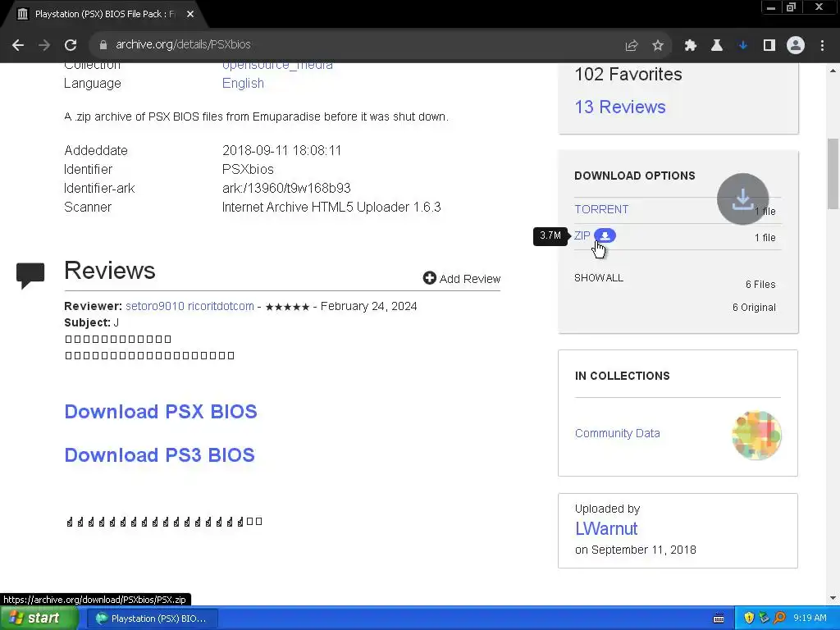This screenshot has width=840, height=630.
Task: Share this page icon in address bar
Action: (632, 46)
